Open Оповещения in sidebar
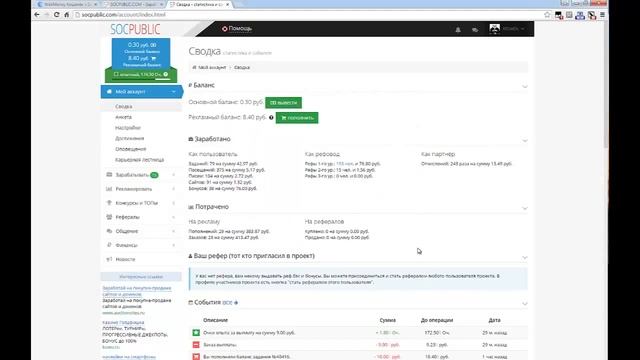This screenshot has width=640, height=360. tap(131, 149)
